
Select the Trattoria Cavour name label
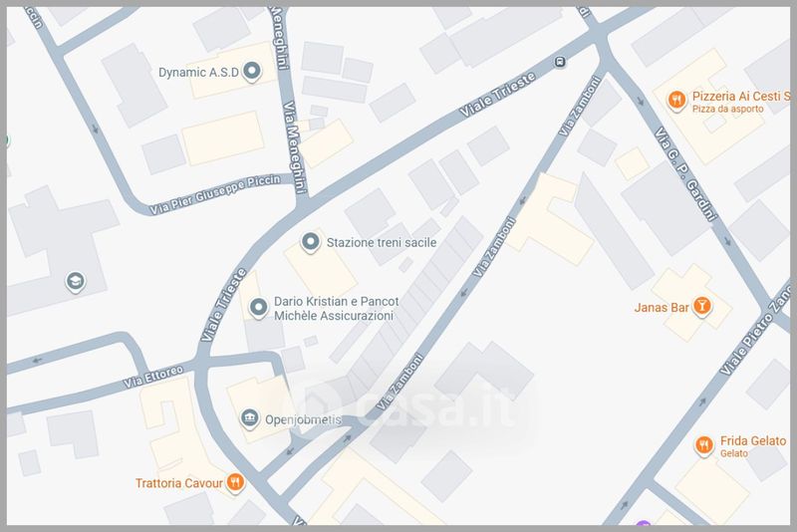179,483
